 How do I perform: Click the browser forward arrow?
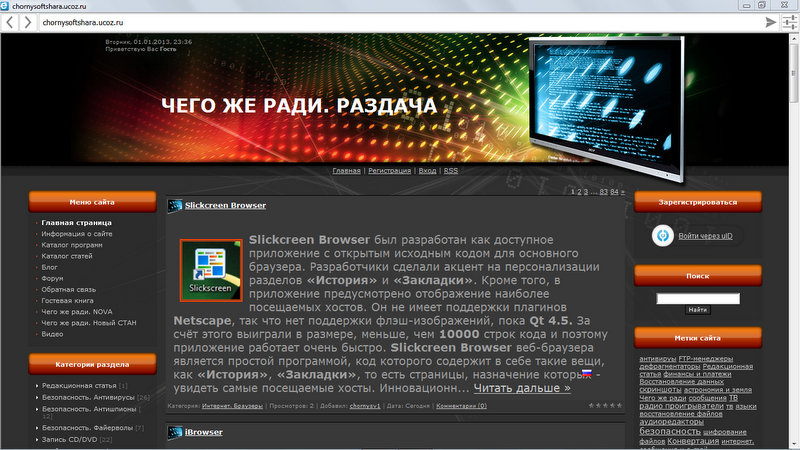[28, 22]
